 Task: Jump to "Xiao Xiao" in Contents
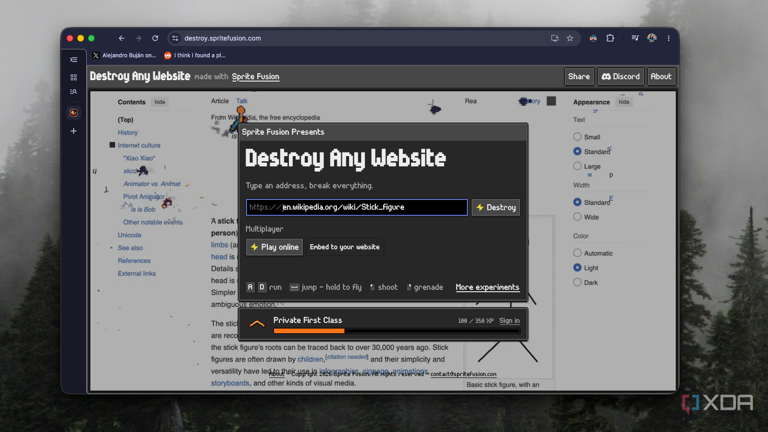(x=139, y=158)
